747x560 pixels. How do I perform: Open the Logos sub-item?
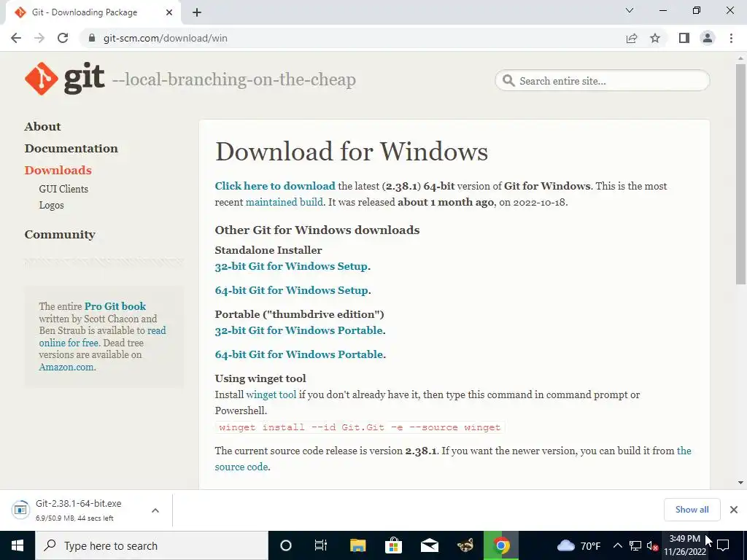pyautogui.click(x=51, y=205)
